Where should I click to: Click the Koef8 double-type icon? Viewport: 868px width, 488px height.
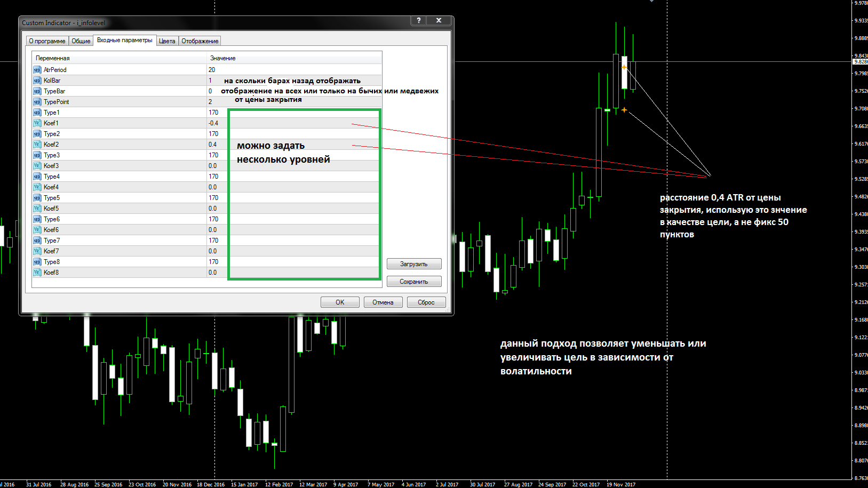tap(37, 273)
